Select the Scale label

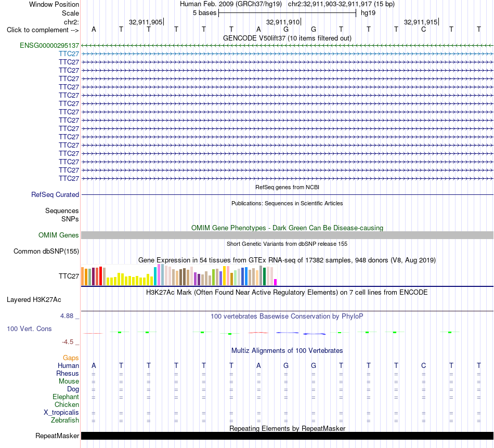pyautogui.click(x=70, y=13)
